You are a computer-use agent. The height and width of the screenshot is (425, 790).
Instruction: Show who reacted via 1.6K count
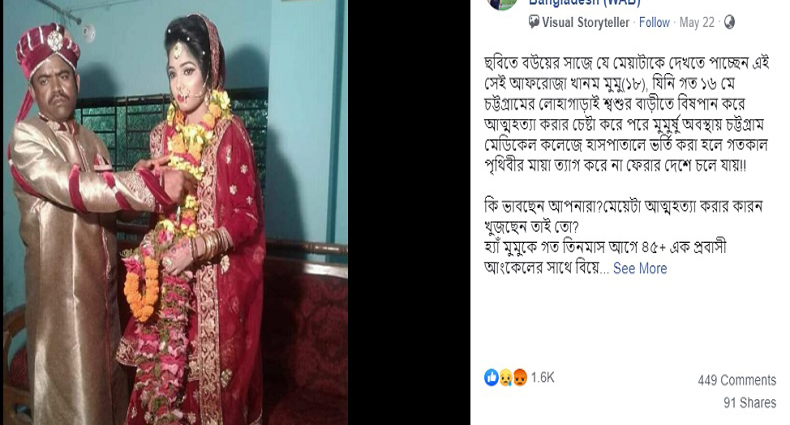point(543,378)
